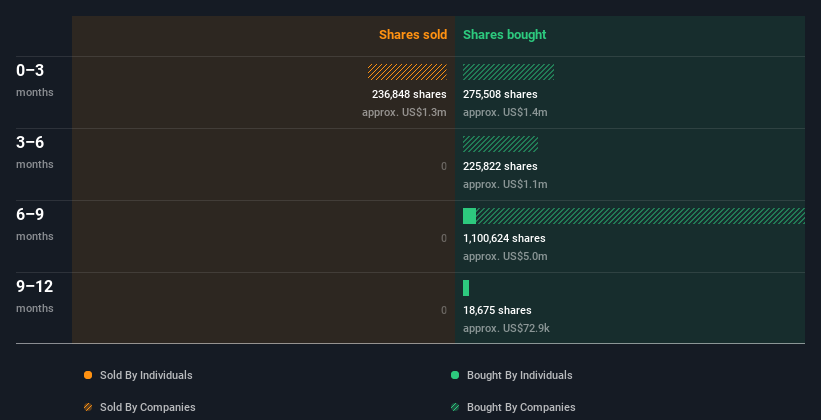Click the 18,675 shares value
The height and width of the screenshot is (420, 821).
[x=497, y=310]
